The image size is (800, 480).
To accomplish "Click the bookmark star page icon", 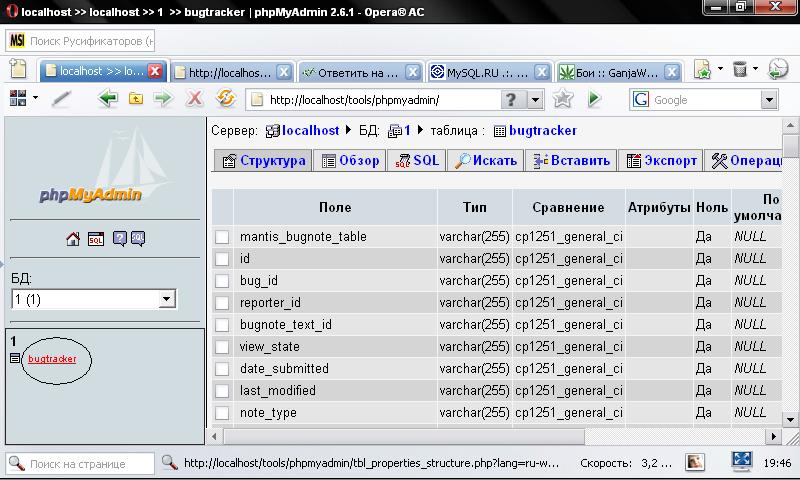I will pyautogui.click(x=703, y=69).
